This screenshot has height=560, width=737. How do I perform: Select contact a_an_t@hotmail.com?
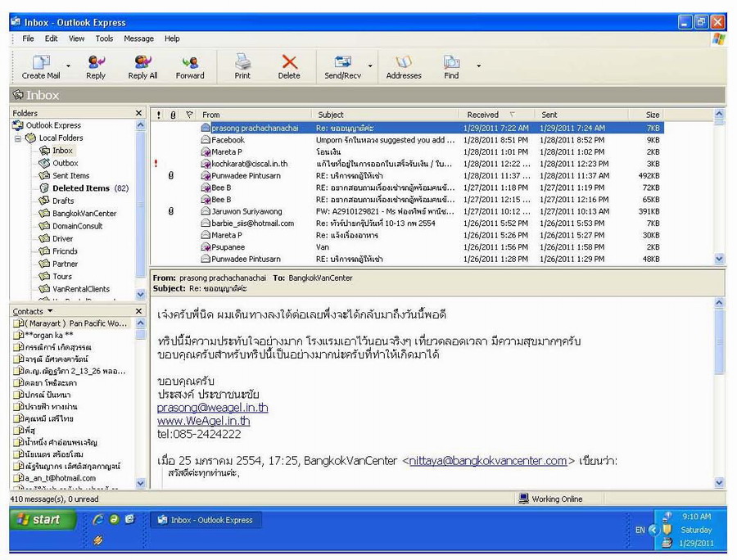coord(55,478)
